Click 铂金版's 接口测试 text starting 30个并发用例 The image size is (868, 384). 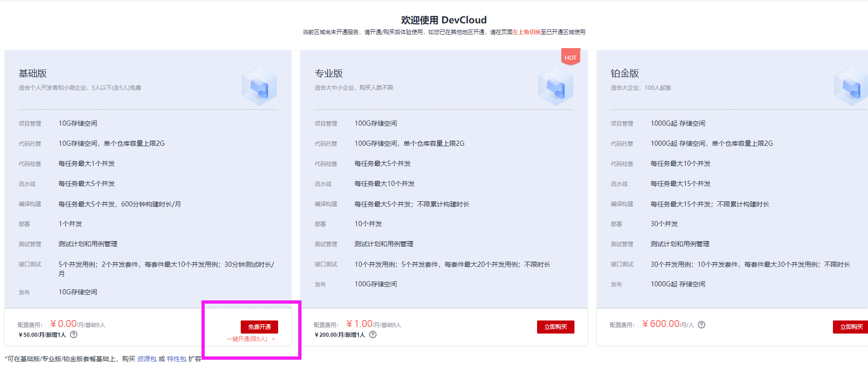[x=750, y=264]
